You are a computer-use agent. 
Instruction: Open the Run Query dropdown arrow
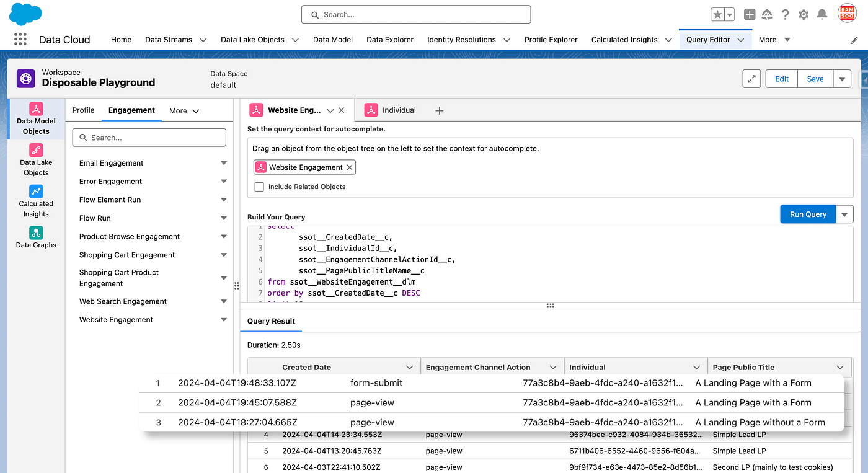coord(844,214)
